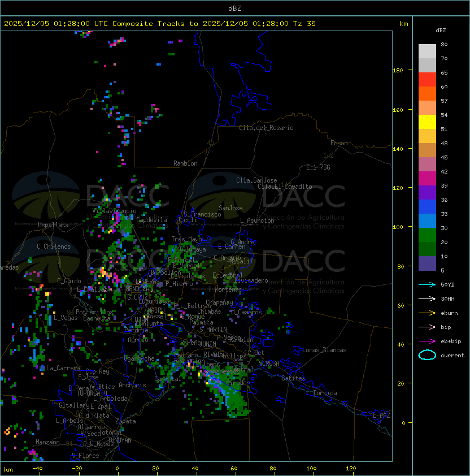Click the '180' tick on right km axis
The height and width of the screenshot is (476, 470).
click(x=398, y=71)
